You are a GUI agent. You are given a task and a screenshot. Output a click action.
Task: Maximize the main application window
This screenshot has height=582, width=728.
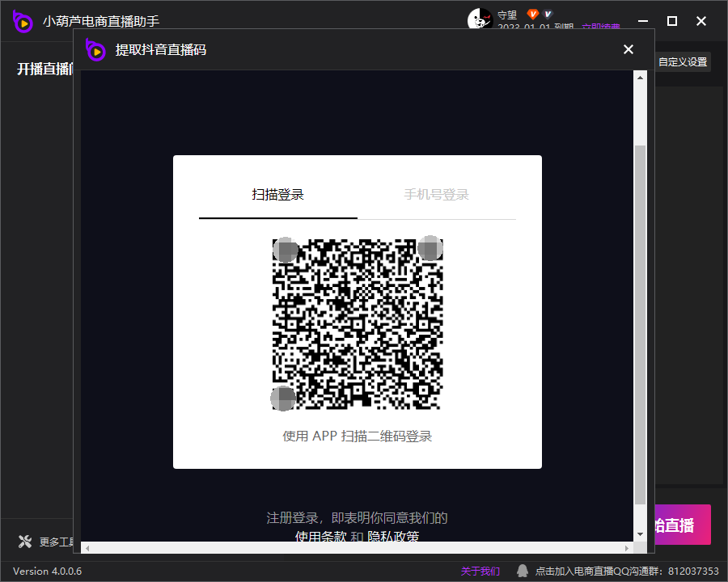click(x=671, y=21)
